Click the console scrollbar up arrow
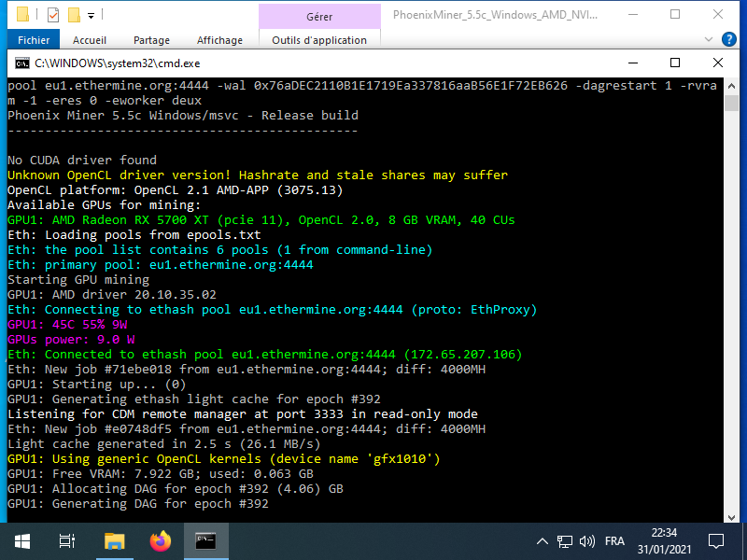Screen dimensions: 747x560 [731, 86]
